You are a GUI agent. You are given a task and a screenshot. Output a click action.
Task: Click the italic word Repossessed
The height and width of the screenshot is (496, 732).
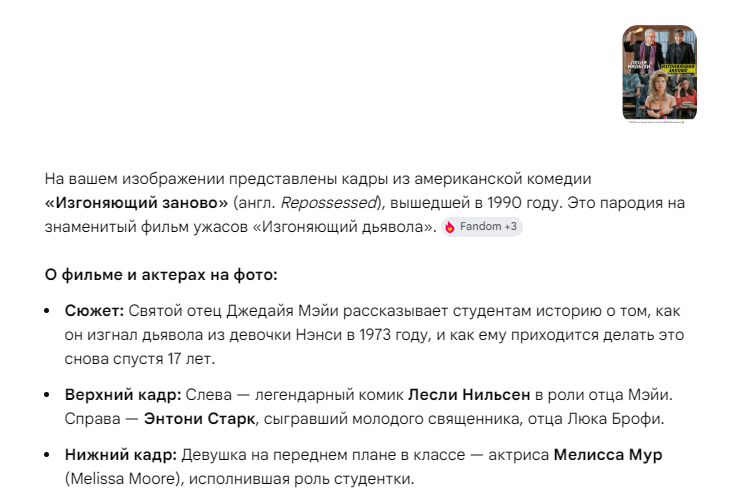tap(328, 203)
